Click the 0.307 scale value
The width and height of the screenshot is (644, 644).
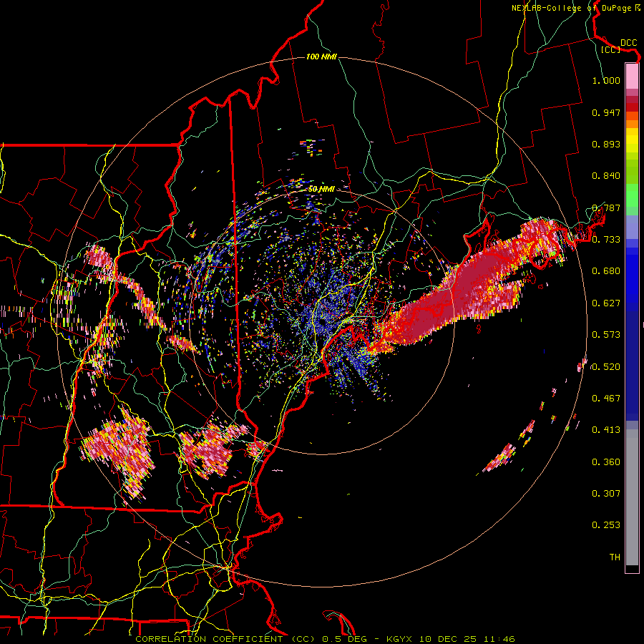click(x=606, y=494)
